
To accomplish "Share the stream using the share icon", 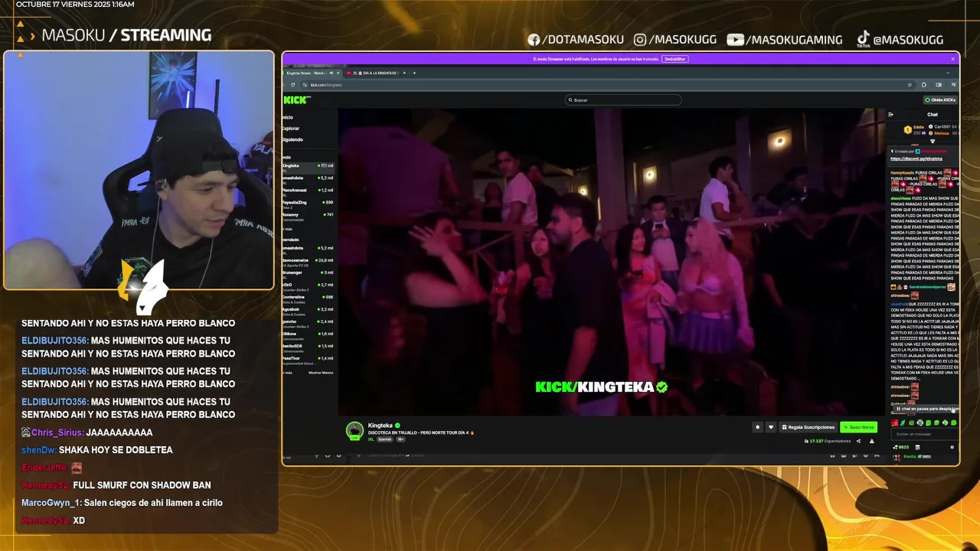I will pos(858,441).
